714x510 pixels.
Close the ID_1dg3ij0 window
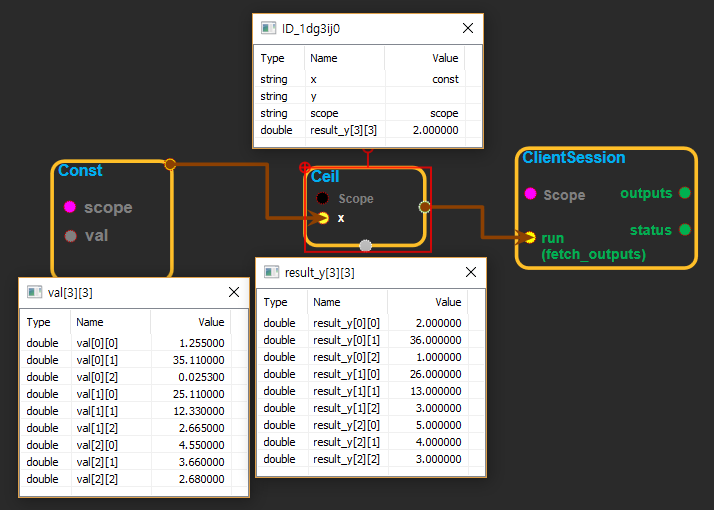click(x=467, y=29)
